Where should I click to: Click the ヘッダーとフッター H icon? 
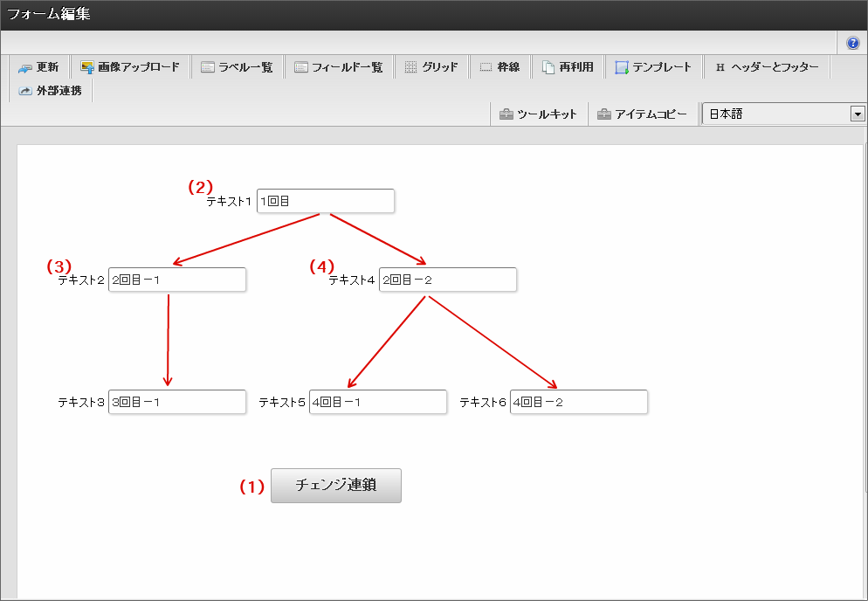tap(720, 67)
